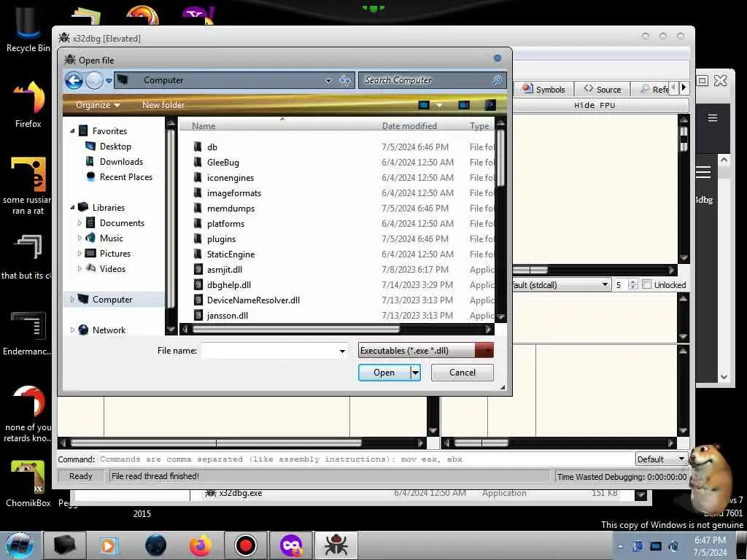Open the ChomikBox desktop icon
747x560 pixels.
pyautogui.click(x=28, y=484)
